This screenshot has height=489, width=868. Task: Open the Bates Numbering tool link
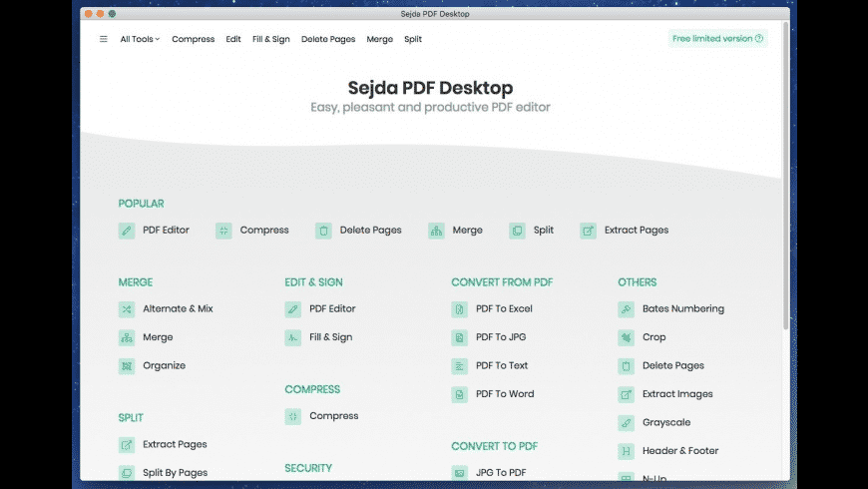tap(682, 309)
